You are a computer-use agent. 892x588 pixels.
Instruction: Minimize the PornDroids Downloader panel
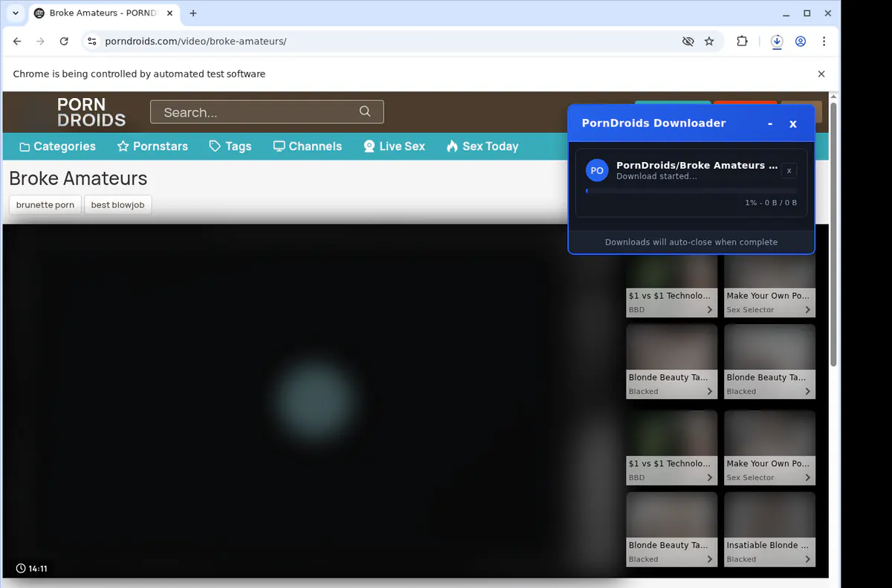[x=771, y=123]
